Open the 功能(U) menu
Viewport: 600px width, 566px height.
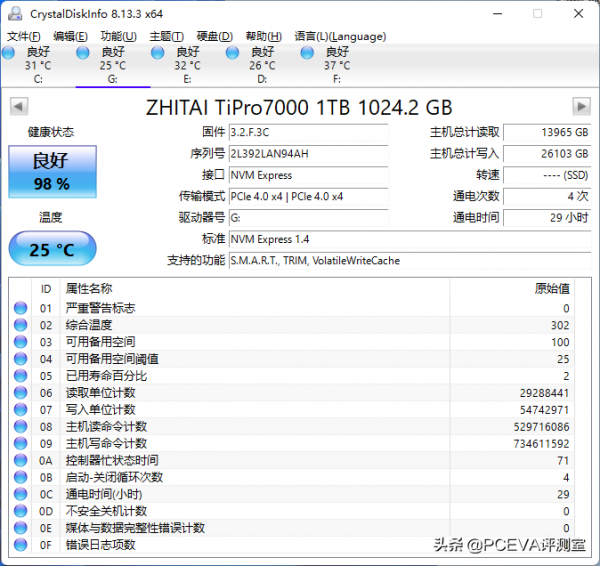[x=119, y=36]
